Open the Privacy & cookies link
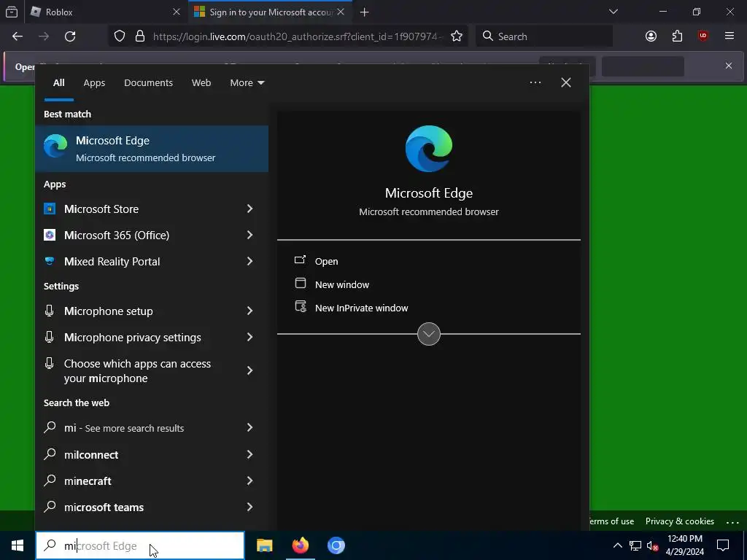 click(679, 521)
